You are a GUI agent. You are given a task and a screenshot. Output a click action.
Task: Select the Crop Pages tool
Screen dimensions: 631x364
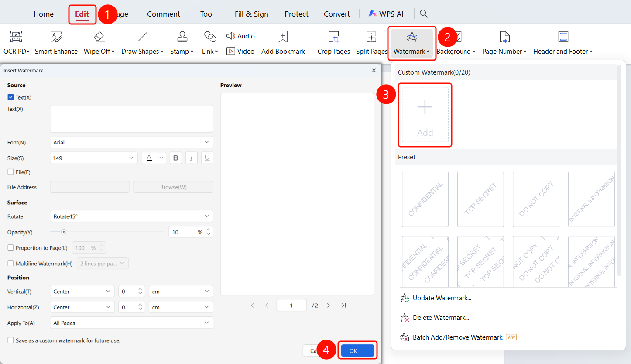click(x=334, y=43)
